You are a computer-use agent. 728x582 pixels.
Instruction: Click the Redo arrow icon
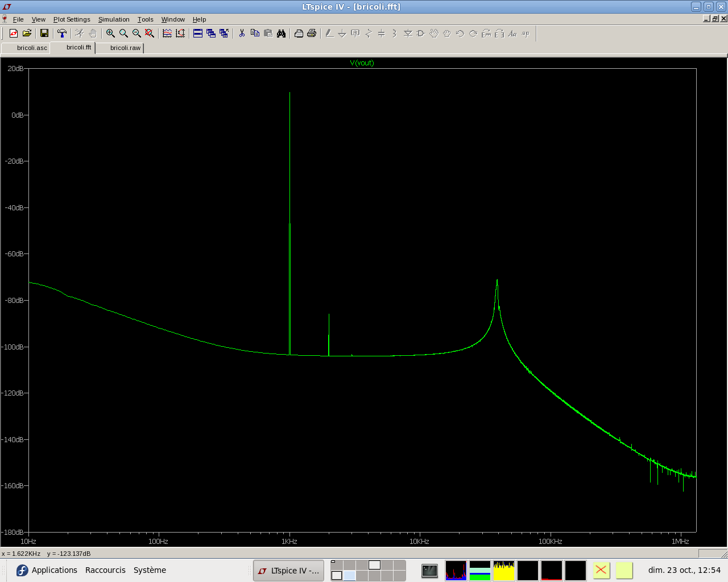[x=473, y=34]
